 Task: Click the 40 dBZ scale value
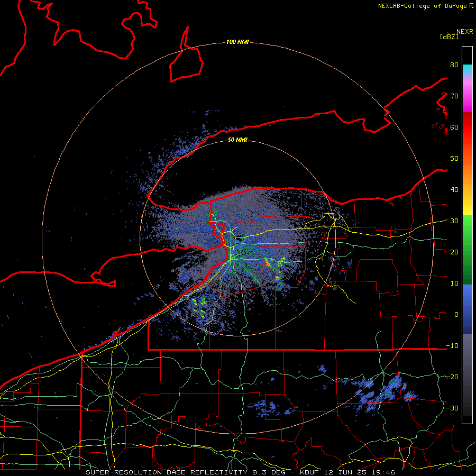(454, 190)
